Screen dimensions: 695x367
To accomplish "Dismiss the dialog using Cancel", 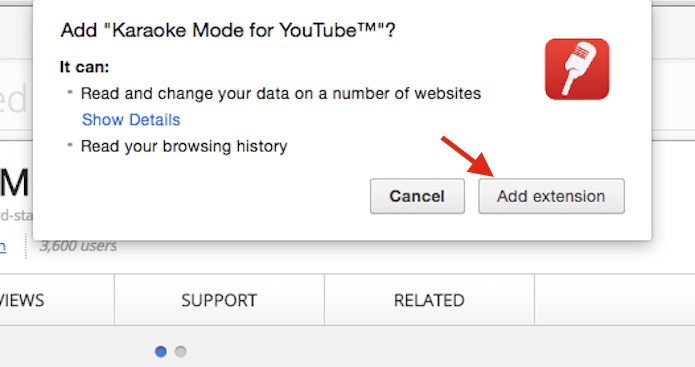I will coord(417,196).
